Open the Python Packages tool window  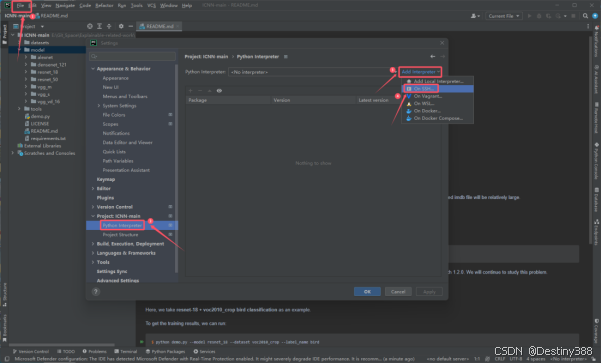click(165, 351)
